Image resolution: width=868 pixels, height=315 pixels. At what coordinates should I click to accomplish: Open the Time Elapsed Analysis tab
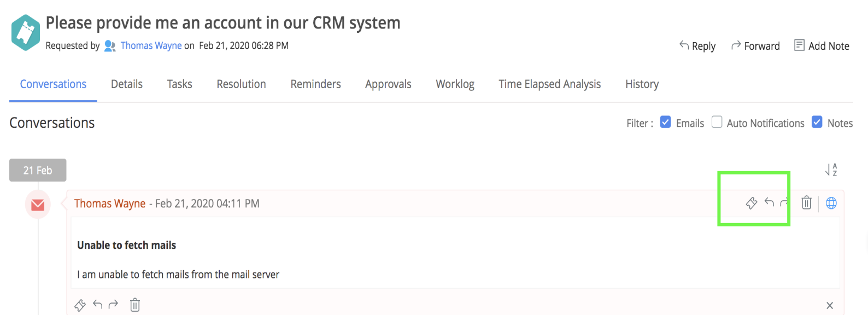[x=549, y=84]
